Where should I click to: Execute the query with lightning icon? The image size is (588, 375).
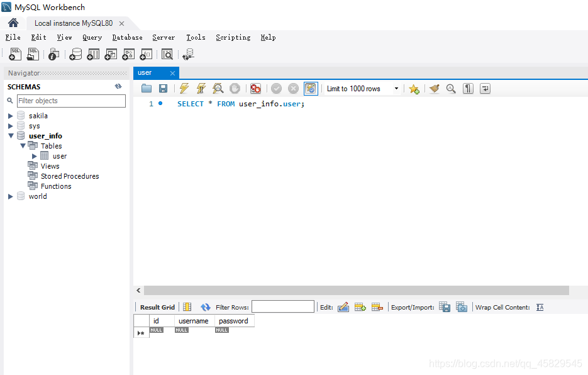click(x=184, y=89)
